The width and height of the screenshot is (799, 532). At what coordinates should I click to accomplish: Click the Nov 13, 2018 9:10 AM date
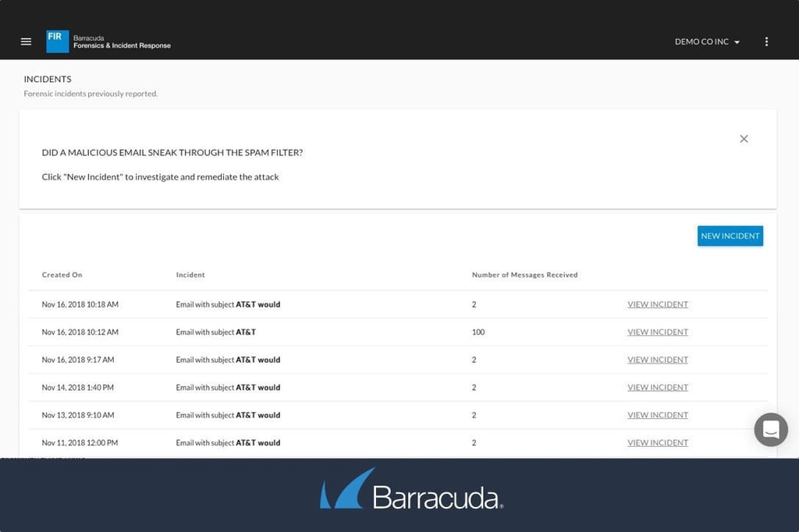point(78,415)
